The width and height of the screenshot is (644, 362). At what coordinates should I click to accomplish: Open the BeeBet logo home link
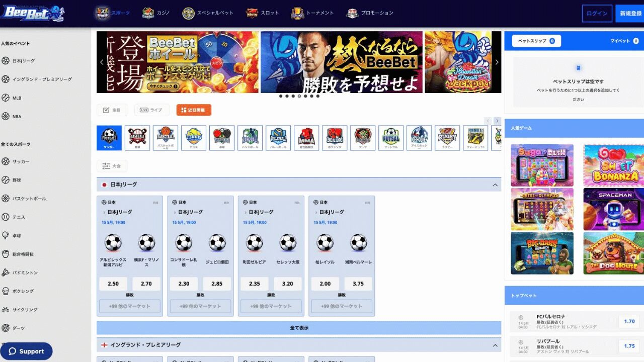click(x=32, y=13)
